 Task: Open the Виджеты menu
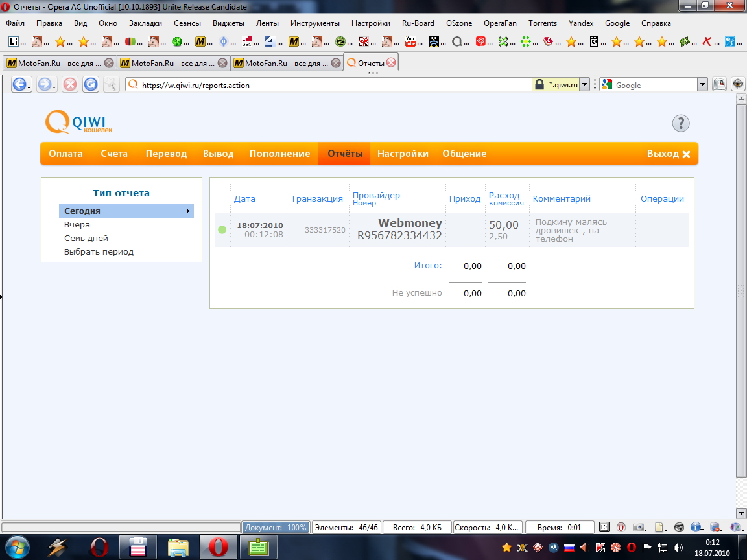click(228, 23)
